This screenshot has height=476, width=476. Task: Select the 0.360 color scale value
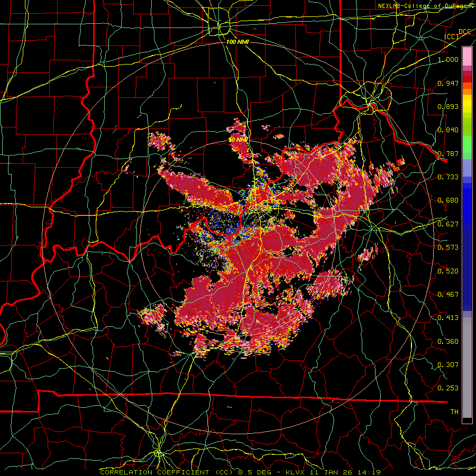pyautogui.click(x=448, y=342)
